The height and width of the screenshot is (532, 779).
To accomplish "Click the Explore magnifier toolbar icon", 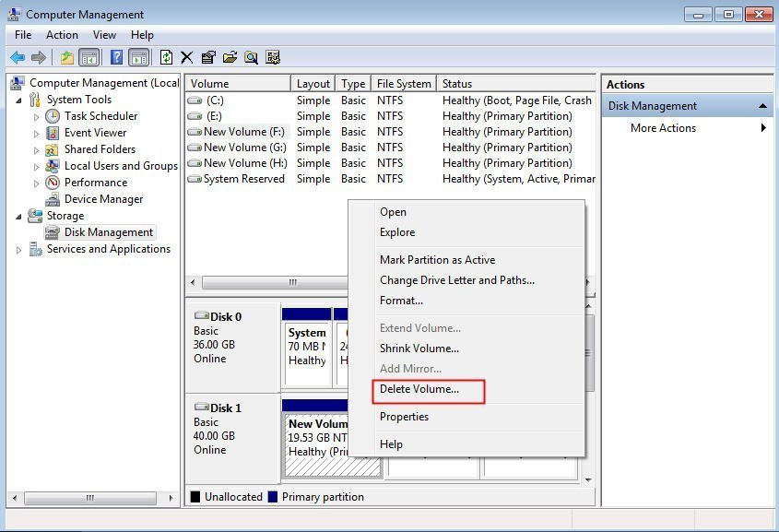I will pos(251,57).
